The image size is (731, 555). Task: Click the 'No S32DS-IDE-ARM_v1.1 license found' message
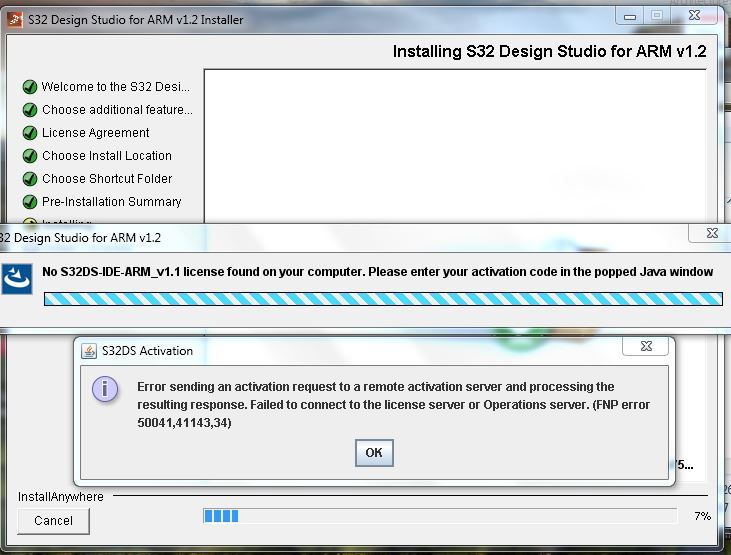378,271
